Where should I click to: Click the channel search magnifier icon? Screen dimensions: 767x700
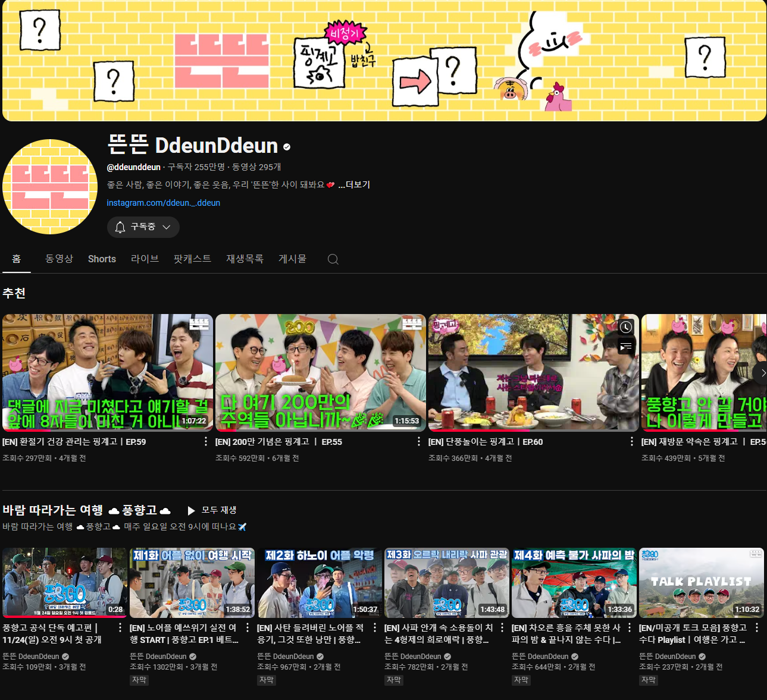point(333,259)
